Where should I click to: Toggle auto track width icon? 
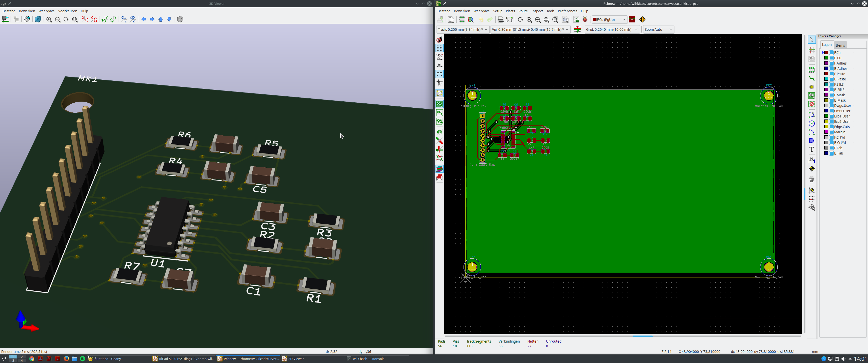577,29
